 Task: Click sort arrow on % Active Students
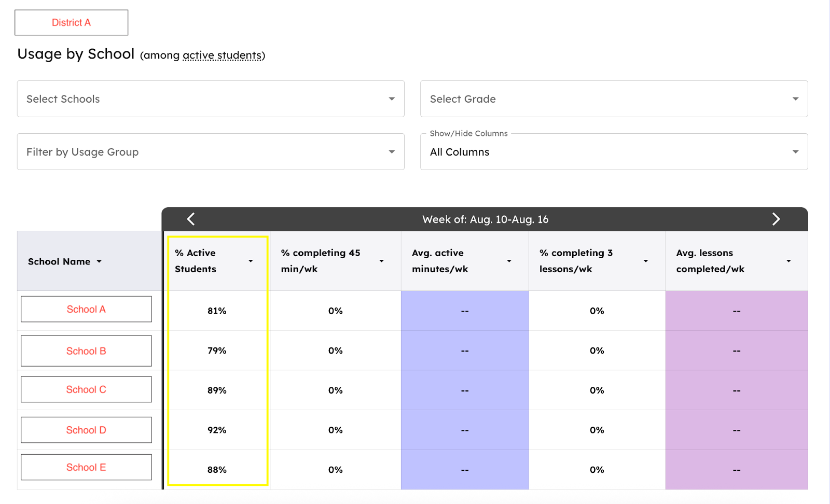(x=251, y=261)
